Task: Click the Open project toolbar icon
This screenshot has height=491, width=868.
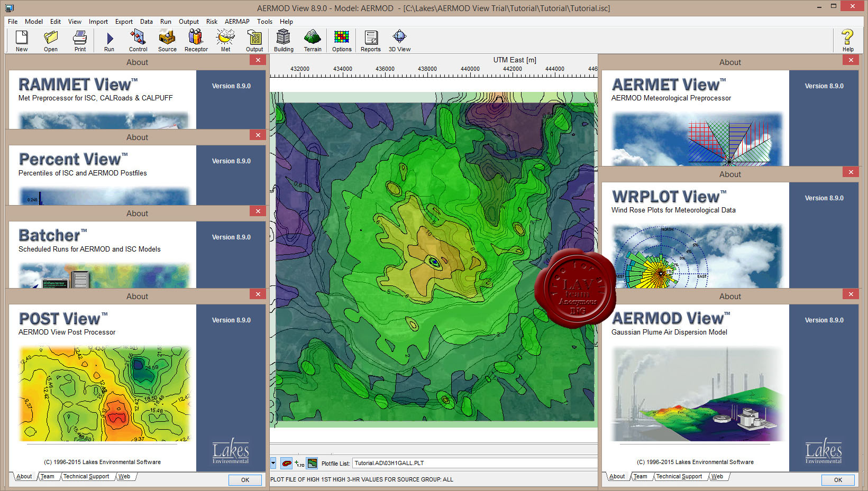Action: (x=51, y=41)
